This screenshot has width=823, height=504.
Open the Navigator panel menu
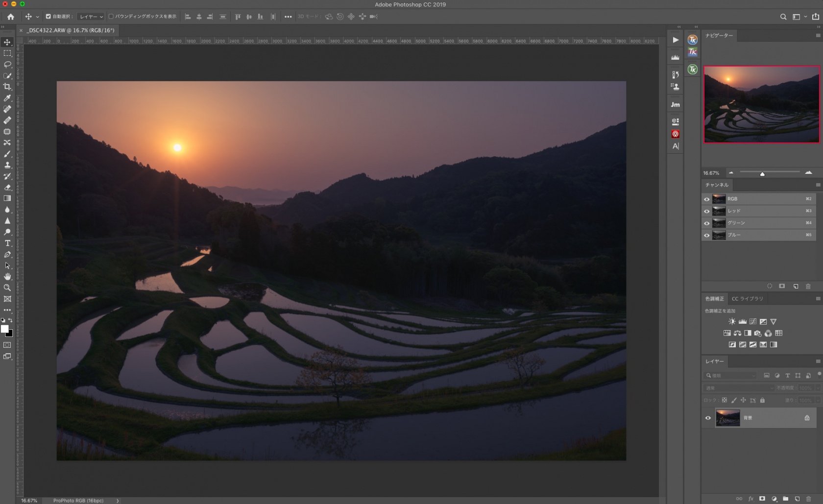pos(818,35)
